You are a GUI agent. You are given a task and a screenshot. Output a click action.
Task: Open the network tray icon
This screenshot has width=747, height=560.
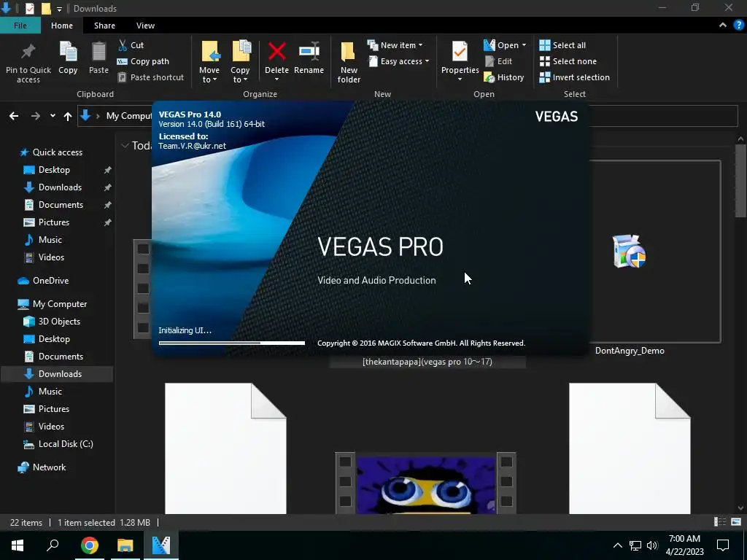coord(635,545)
